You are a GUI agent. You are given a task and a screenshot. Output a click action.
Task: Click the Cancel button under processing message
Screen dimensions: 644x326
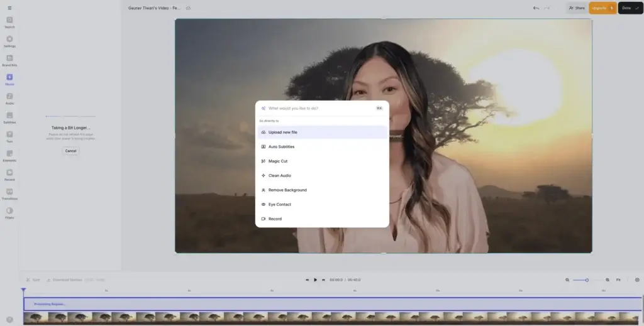tap(70, 151)
